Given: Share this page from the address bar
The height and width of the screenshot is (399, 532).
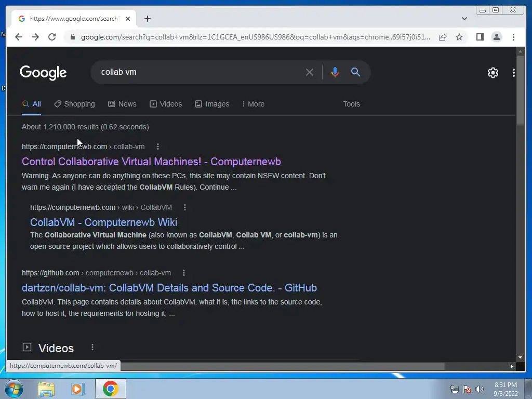Looking at the screenshot, I should click(443, 37).
